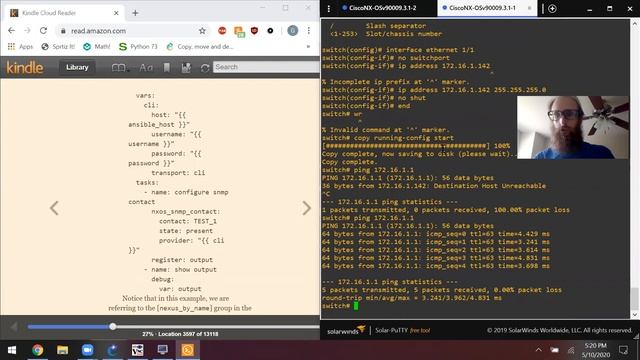Viewport: 640px width, 360px height.
Task: Open Solar-PuTTY orange taskbar icon
Action: point(187,350)
